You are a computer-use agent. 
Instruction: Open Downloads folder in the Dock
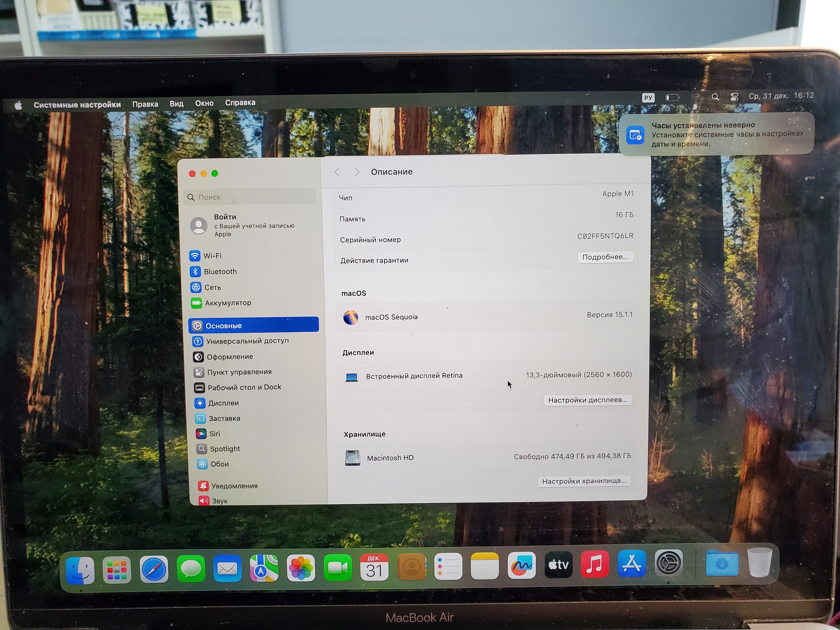pos(722,564)
